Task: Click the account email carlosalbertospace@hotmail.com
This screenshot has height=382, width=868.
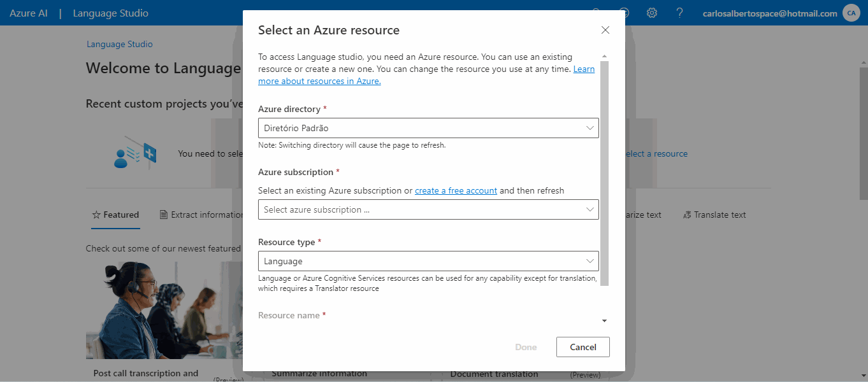Action: coord(770,13)
